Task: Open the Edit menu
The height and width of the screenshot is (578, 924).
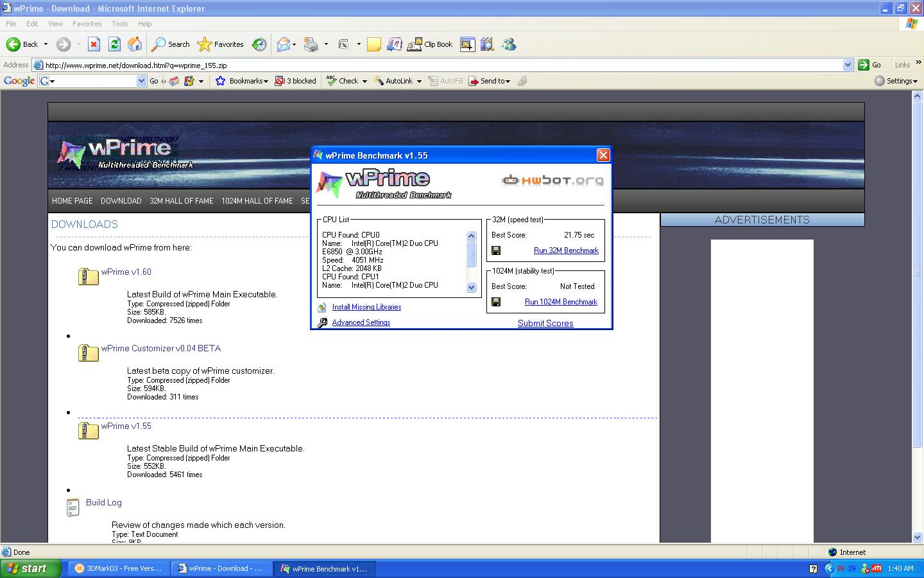Action: pyautogui.click(x=32, y=24)
